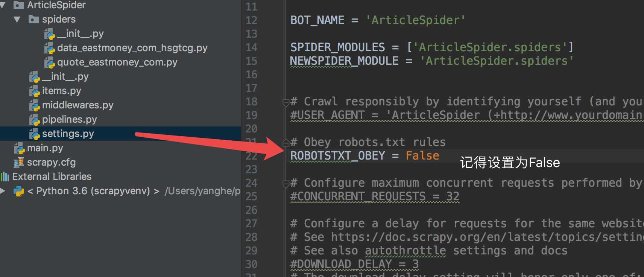The image size is (644, 277).
Task: Fold the comment block at line 18
Action: 286,102
